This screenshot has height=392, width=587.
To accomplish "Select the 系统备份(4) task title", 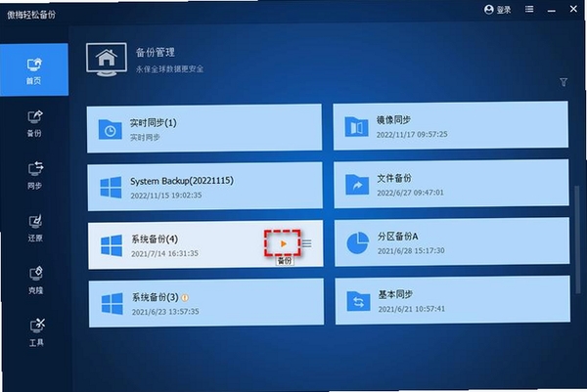I will 155,240.
